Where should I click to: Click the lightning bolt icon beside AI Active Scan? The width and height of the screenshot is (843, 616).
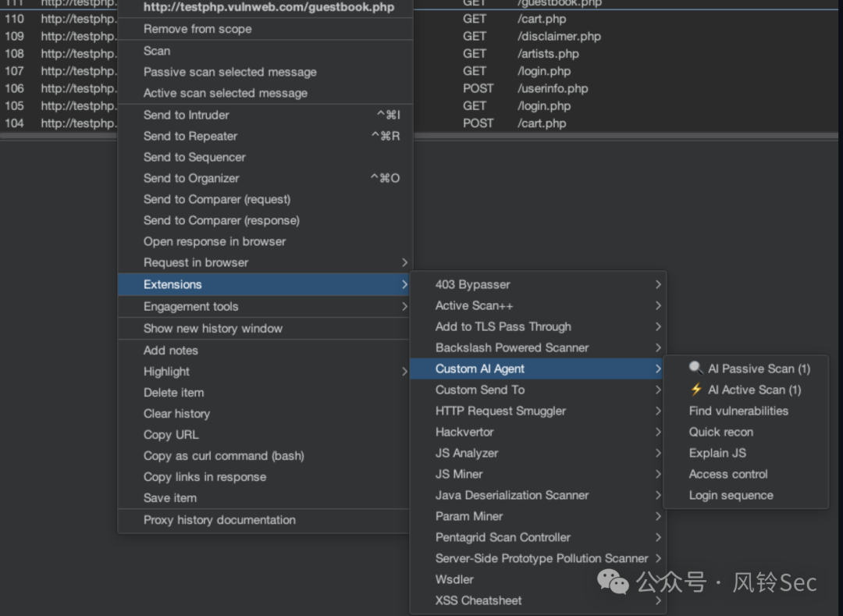pyautogui.click(x=695, y=389)
